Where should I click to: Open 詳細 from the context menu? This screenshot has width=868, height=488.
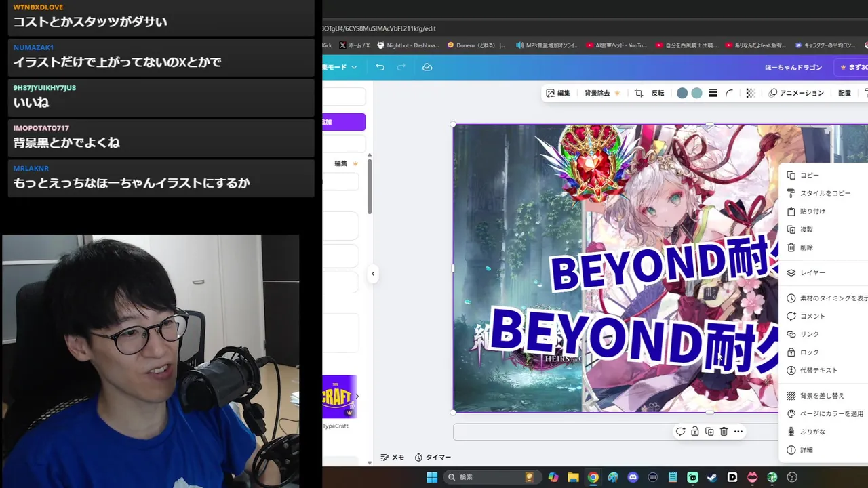click(823, 450)
